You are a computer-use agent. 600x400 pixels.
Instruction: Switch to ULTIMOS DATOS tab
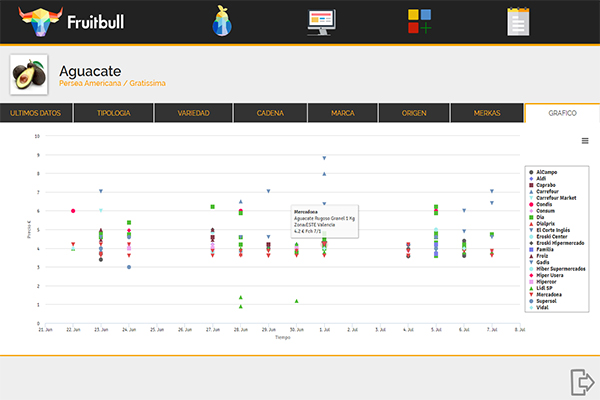pyautogui.click(x=36, y=113)
